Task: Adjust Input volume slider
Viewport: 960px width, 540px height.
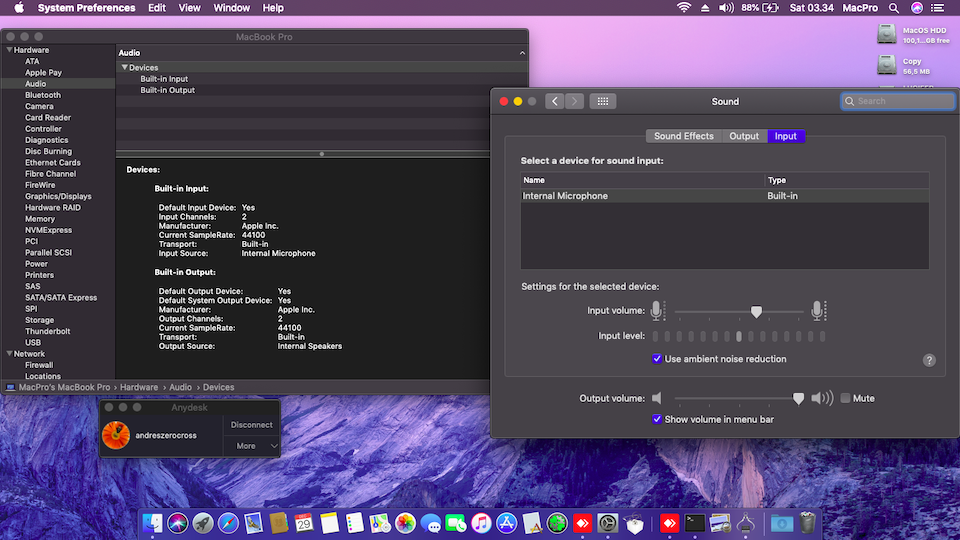Action: coord(757,312)
